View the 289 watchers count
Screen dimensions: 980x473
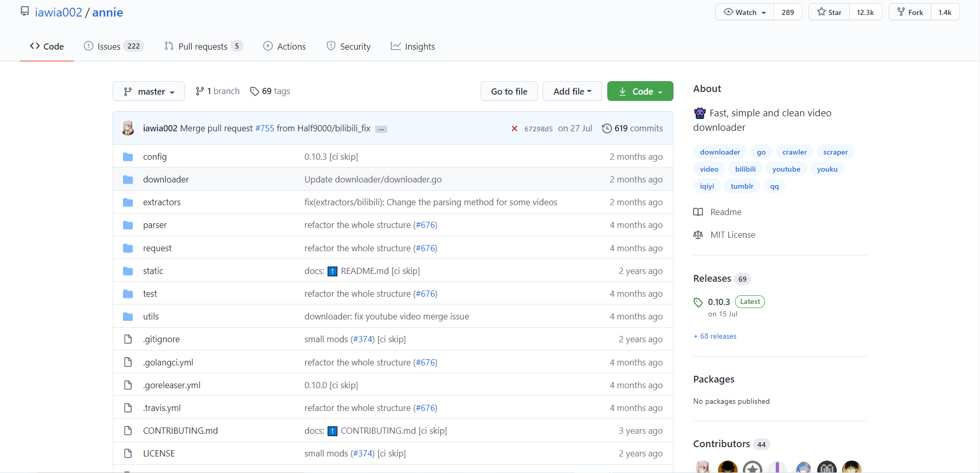[788, 12]
